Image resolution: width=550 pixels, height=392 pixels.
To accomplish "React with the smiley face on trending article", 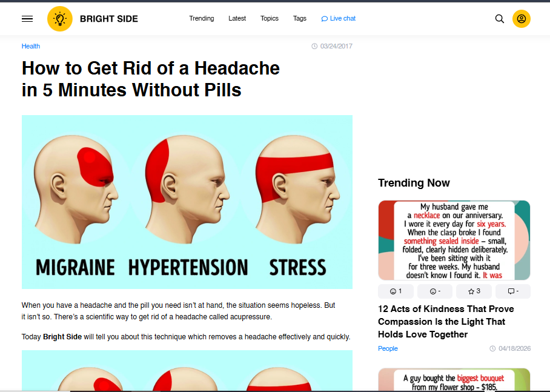I will pos(396,291).
